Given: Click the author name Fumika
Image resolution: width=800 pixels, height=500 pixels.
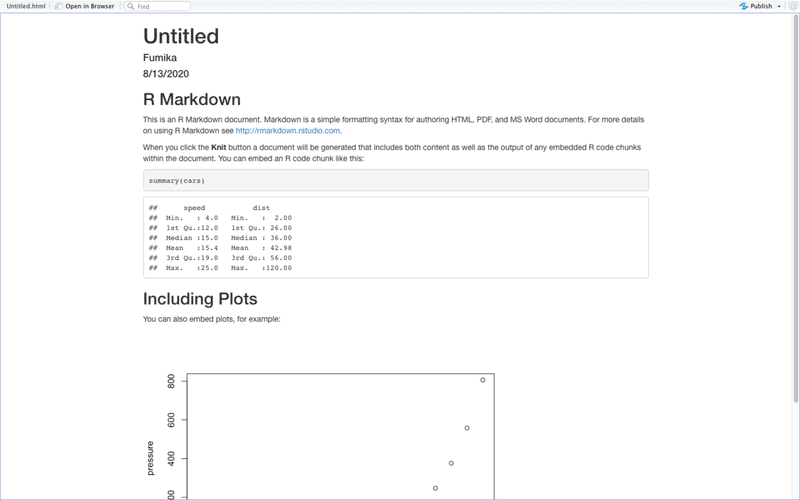Looking at the screenshot, I should [160, 58].
